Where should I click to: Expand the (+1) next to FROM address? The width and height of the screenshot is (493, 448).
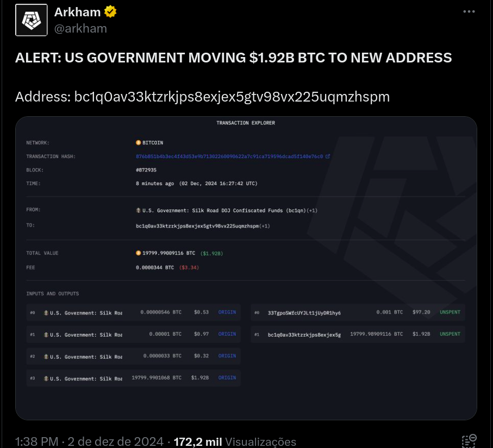tap(312, 211)
